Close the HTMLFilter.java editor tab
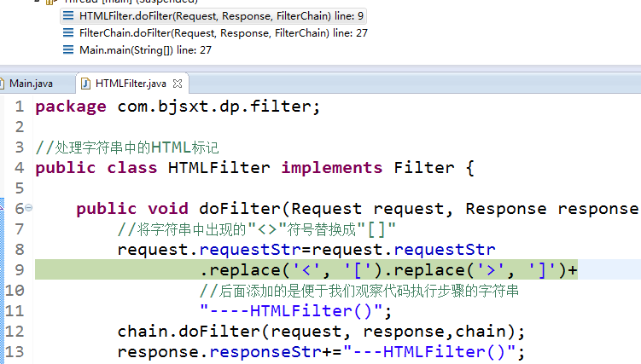Screen dimensions: 641x364 tap(178, 84)
